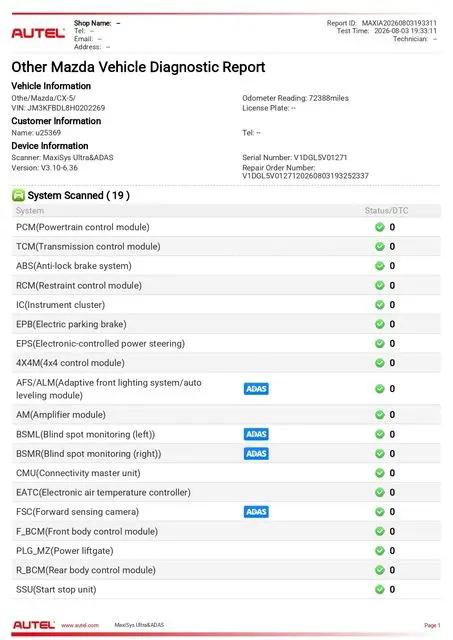
Task: Click the Status/DTC column header
Action: point(386,211)
